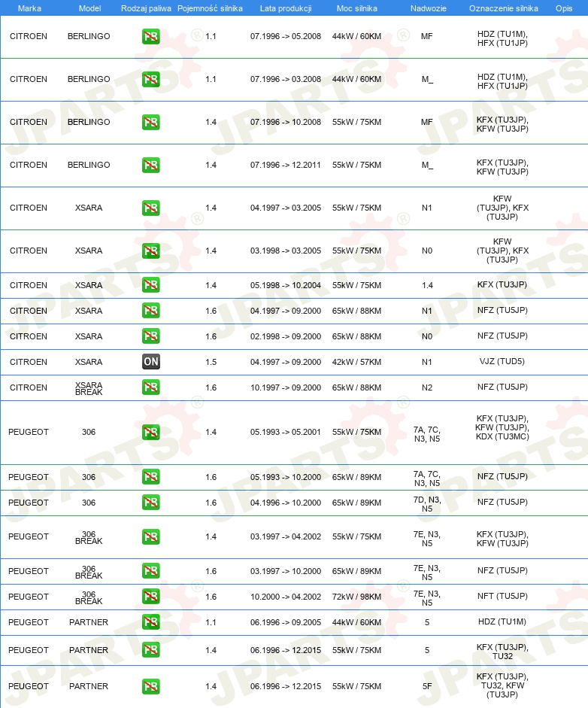Select production dates 10.1997 -> 09.2000

pyautogui.click(x=286, y=387)
